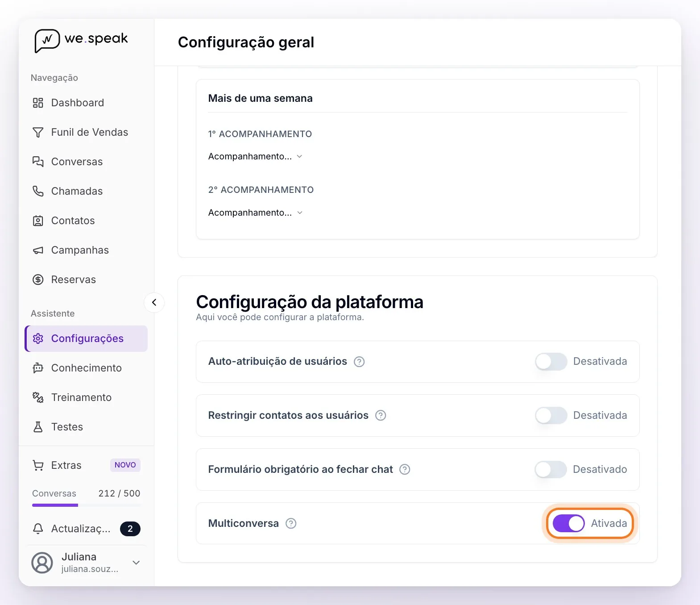The height and width of the screenshot is (605, 700).
Task: Open the Conhecimento section
Action: click(86, 368)
